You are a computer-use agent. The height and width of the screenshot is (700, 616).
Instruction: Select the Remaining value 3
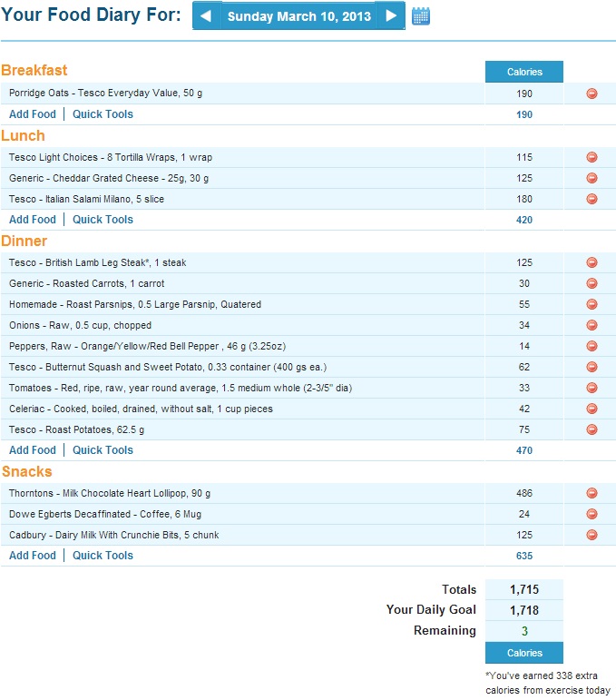click(x=524, y=631)
